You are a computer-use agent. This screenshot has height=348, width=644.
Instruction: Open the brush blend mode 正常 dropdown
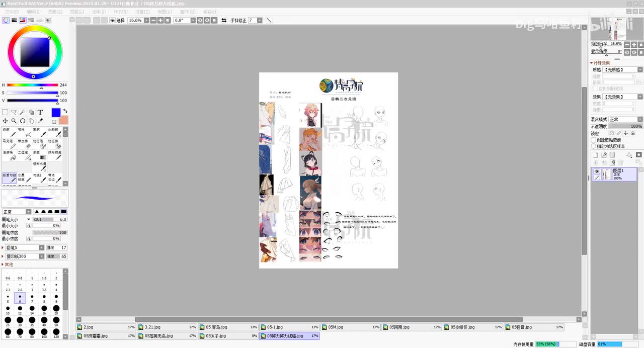[28, 212]
